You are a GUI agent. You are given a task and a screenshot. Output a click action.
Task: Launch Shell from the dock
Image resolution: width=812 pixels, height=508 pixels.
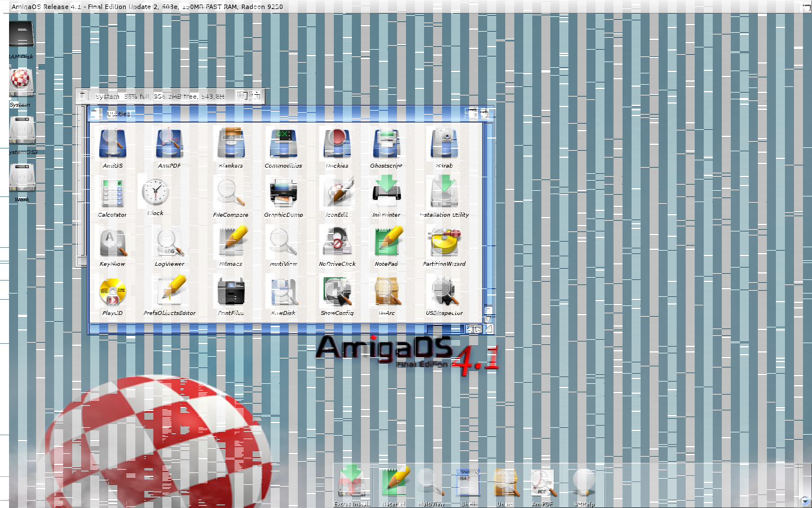click(x=468, y=484)
